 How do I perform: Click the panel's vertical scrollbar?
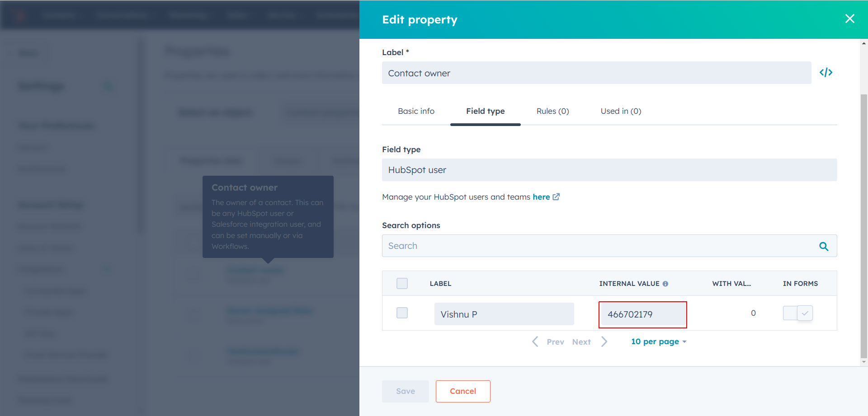tap(863, 226)
